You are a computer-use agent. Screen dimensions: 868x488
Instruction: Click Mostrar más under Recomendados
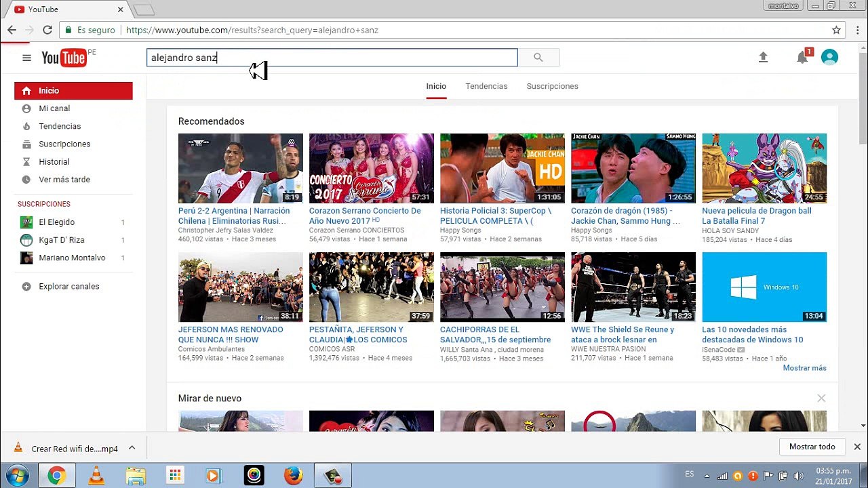click(805, 368)
